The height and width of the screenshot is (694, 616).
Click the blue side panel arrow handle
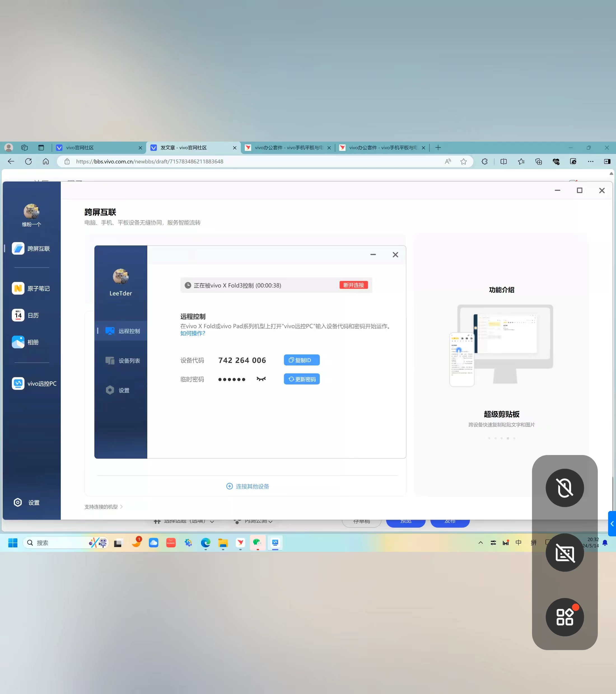[x=612, y=524]
